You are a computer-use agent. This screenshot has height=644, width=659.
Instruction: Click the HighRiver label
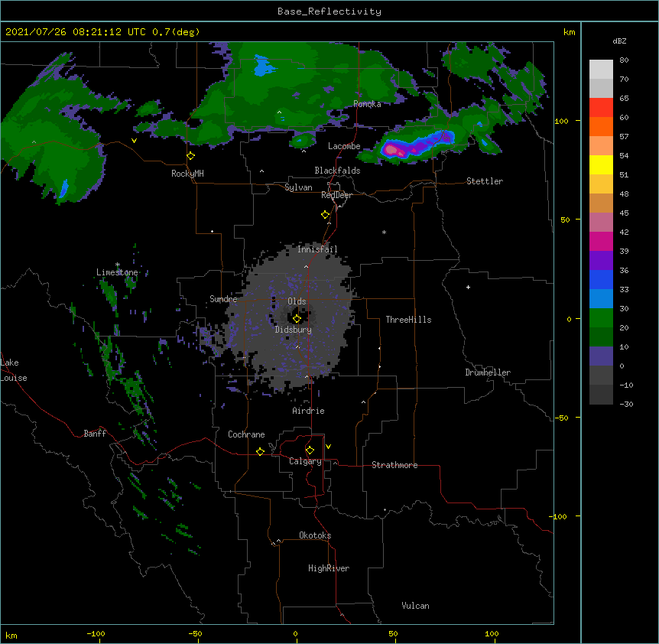[329, 568]
